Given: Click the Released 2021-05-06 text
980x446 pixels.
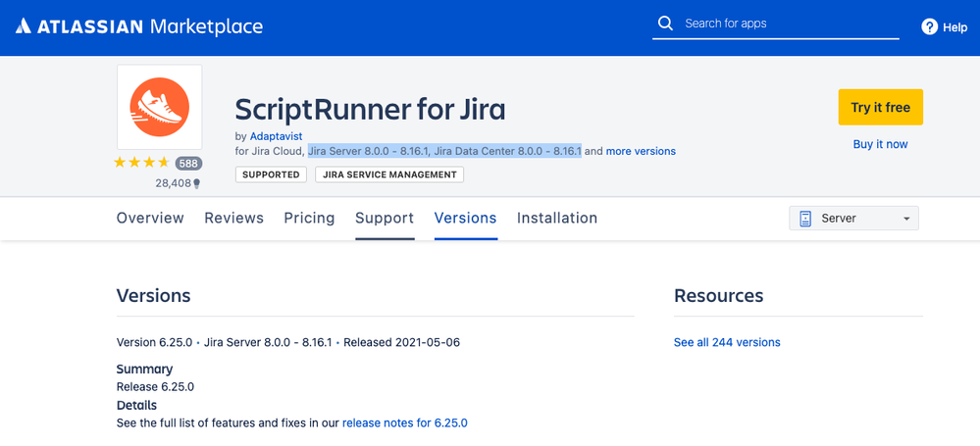Looking at the screenshot, I should (401, 342).
